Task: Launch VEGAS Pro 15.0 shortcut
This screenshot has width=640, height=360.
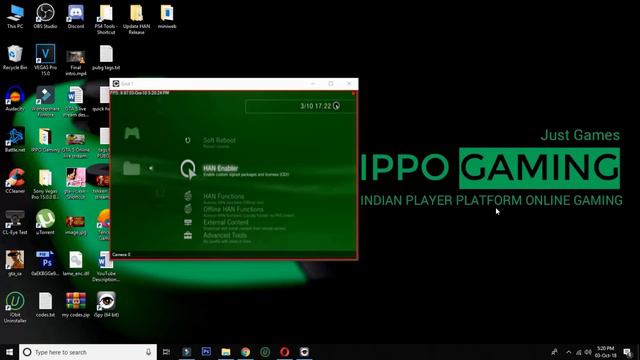Action: click(x=45, y=60)
